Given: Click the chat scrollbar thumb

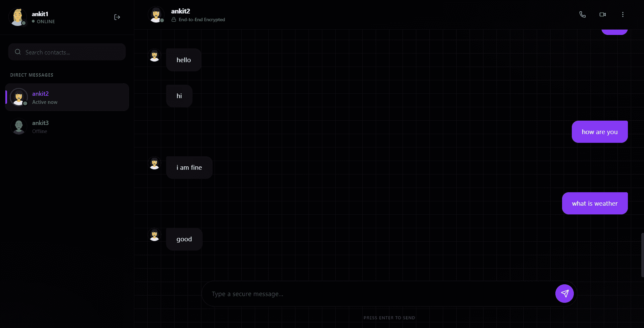Looking at the screenshot, I should pos(642,255).
